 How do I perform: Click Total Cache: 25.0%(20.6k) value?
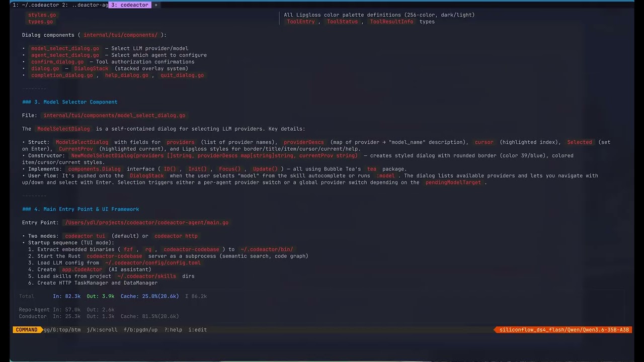(x=149, y=296)
